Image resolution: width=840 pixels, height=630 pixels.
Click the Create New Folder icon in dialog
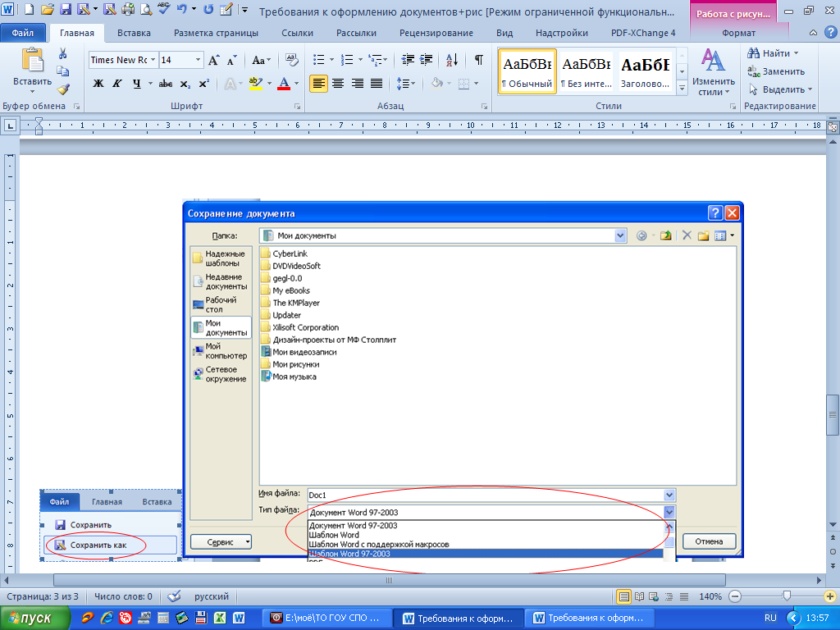coord(703,235)
